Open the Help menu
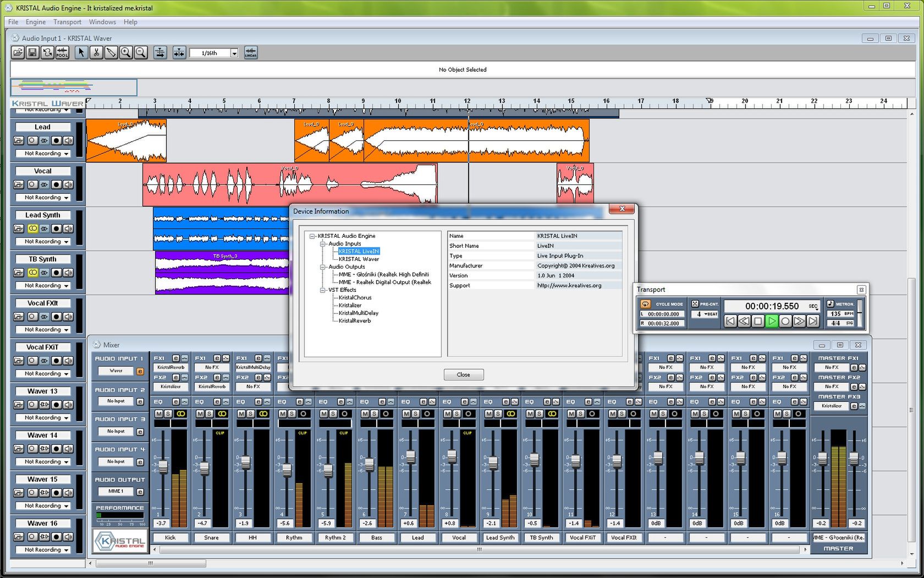This screenshot has width=924, height=578. [130, 22]
